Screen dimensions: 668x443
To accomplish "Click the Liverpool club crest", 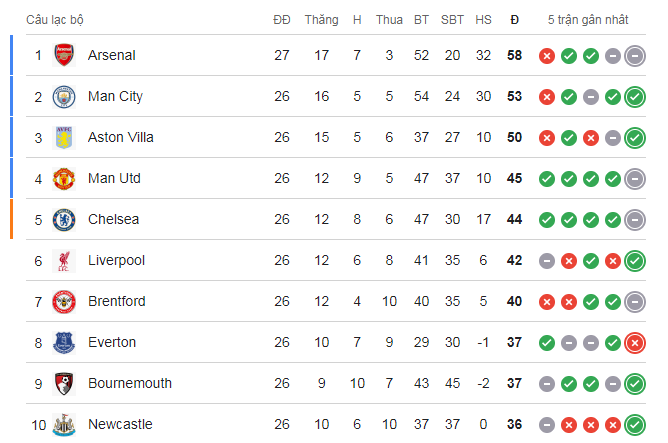I will click(x=65, y=260).
